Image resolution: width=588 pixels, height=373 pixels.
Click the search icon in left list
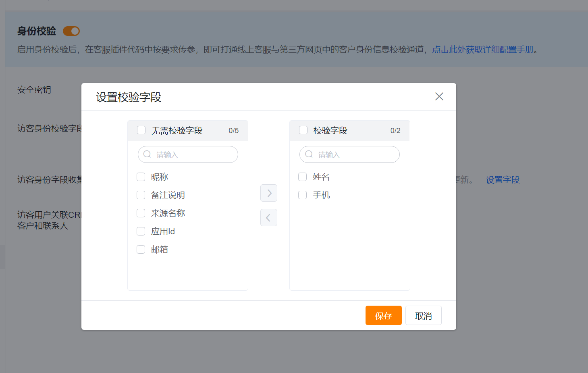click(147, 154)
